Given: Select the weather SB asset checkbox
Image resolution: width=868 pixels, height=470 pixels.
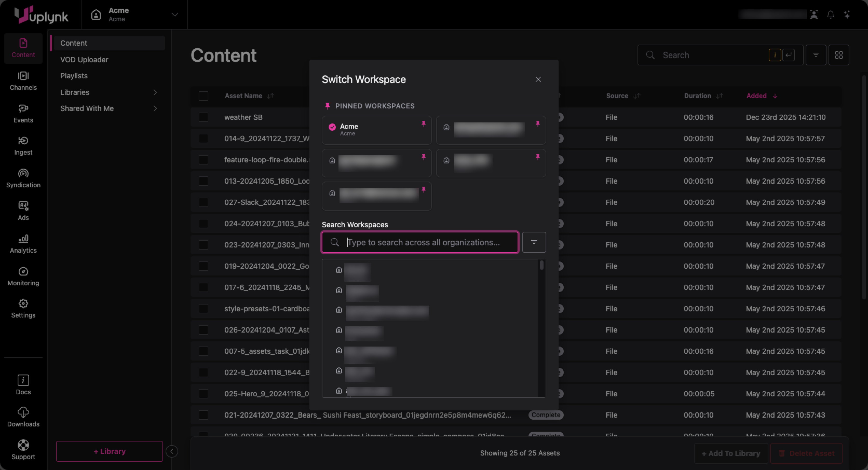Looking at the screenshot, I should 203,117.
